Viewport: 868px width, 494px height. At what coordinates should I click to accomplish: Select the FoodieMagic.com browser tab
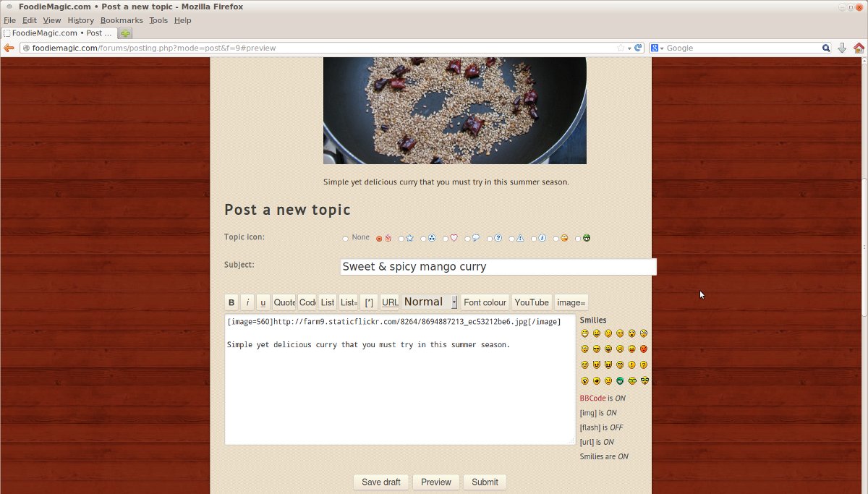[x=59, y=33]
